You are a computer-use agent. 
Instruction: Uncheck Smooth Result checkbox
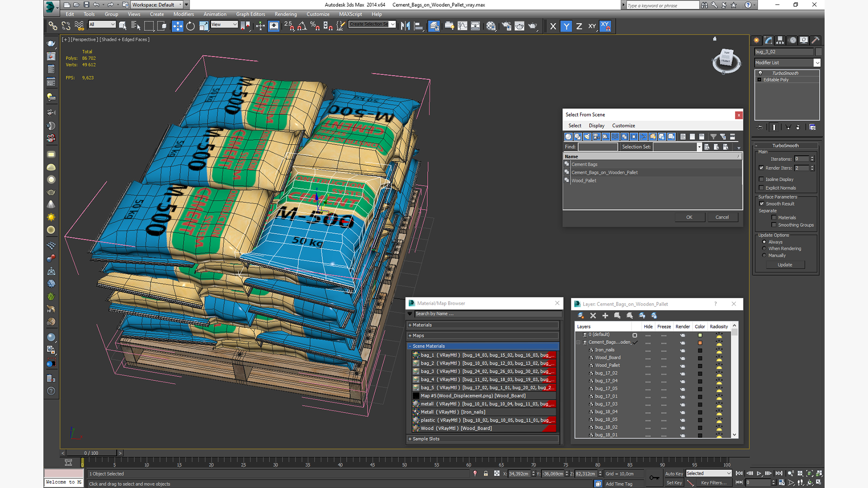762,204
